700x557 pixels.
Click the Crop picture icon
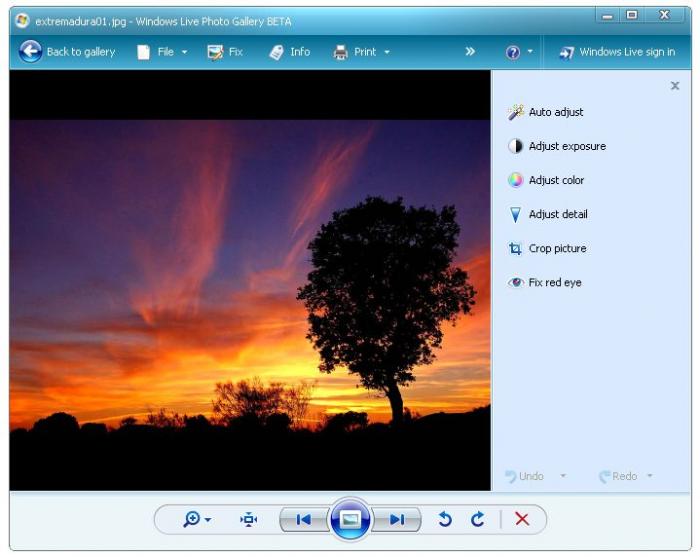[x=515, y=248]
